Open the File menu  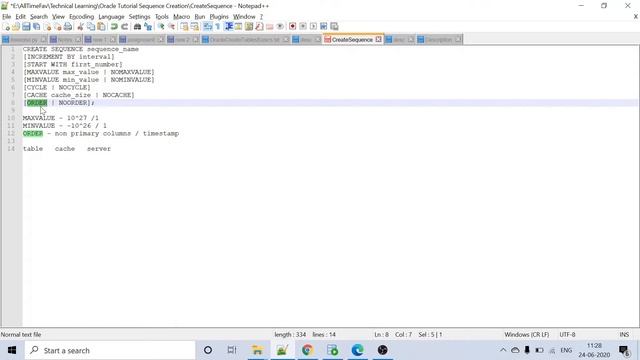pos(7,17)
